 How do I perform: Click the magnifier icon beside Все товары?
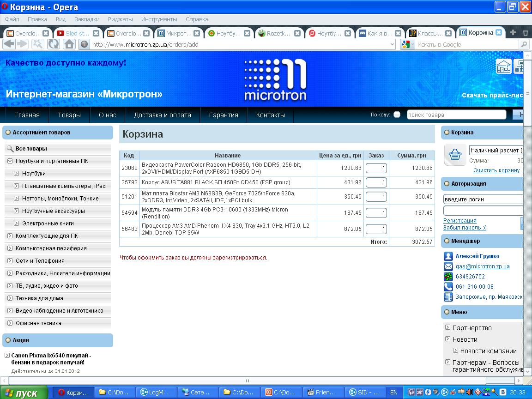click(x=10, y=149)
